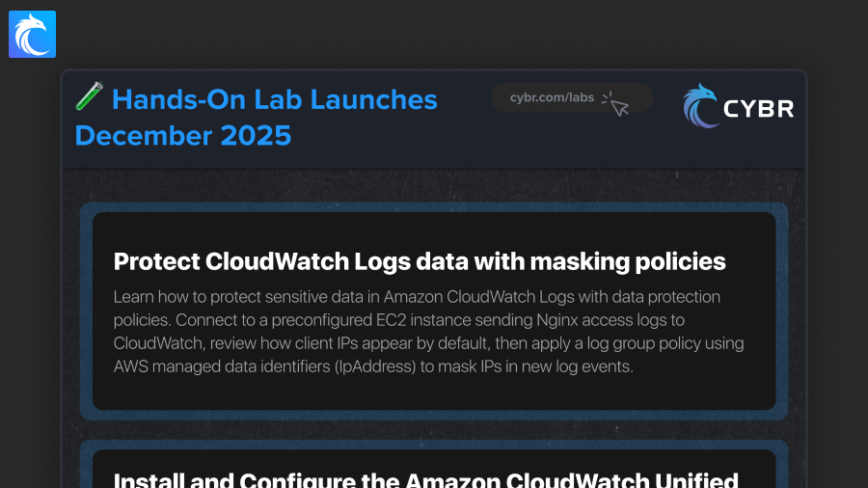Select the heading 'Hands-On Lab Launches December 2025'
The width and height of the screenshot is (868, 488).
click(257, 118)
